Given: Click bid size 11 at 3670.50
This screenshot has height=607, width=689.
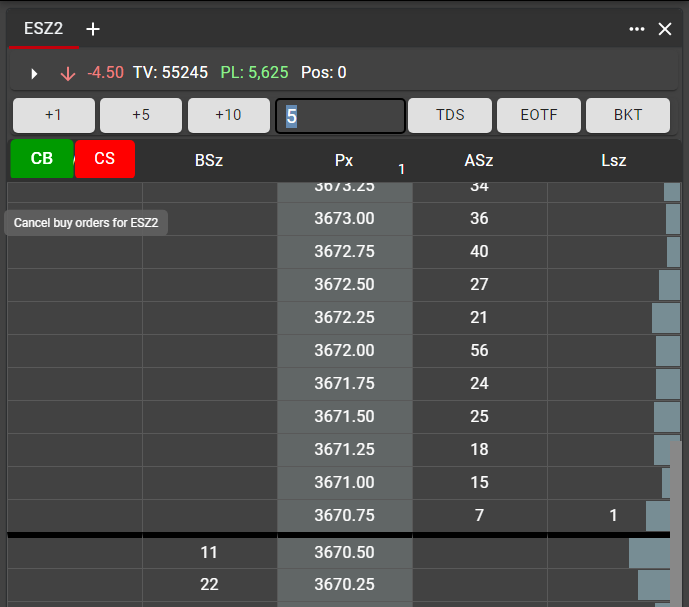Looking at the screenshot, I should pyautogui.click(x=209, y=552).
